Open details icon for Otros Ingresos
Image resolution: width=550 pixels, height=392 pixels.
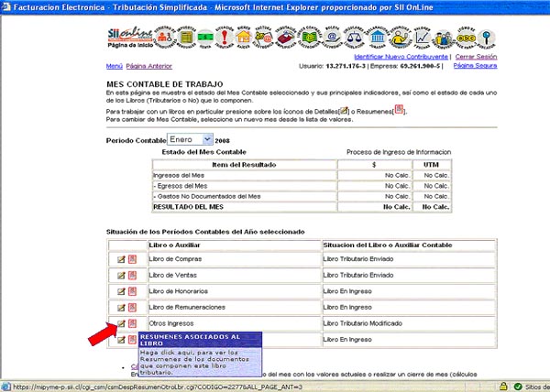point(121,323)
